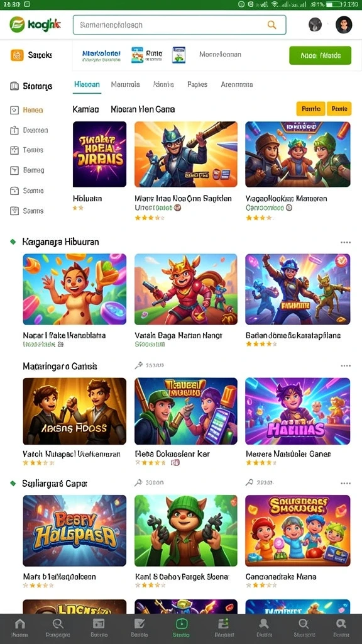This screenshot has height=644, width=362.
Task: Click the orange Sapeks icon
Action: 17,55
